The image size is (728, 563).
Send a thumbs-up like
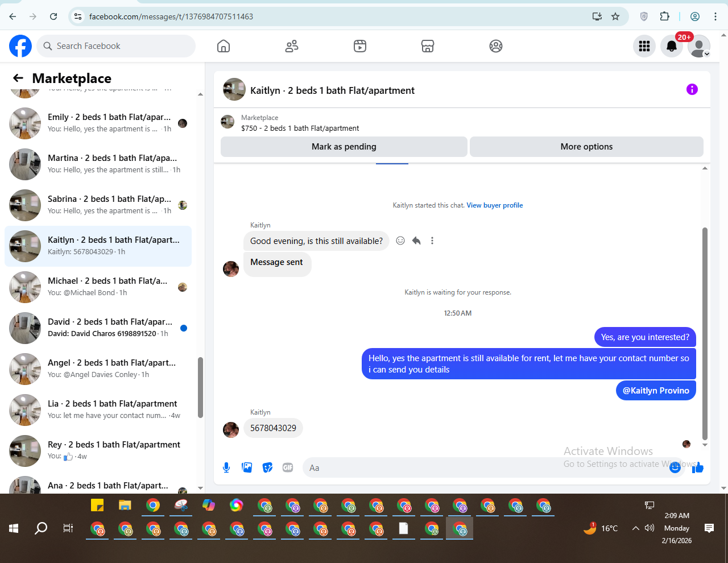698,467
